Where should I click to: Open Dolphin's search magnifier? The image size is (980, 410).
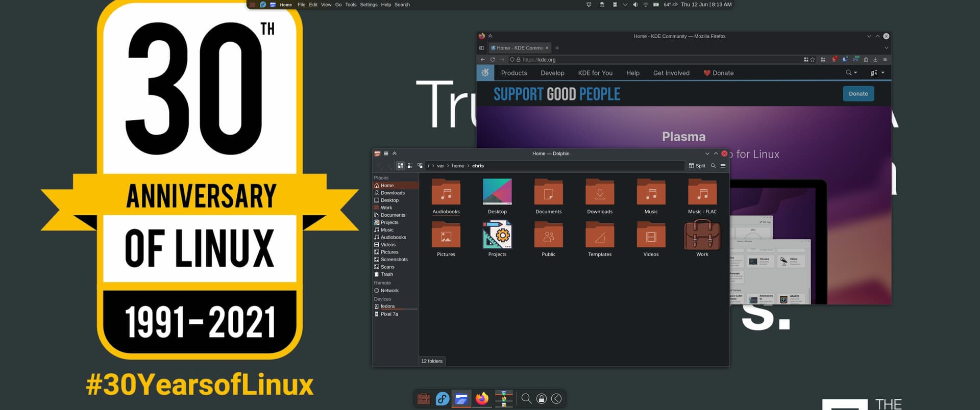[x=713, y=166]
